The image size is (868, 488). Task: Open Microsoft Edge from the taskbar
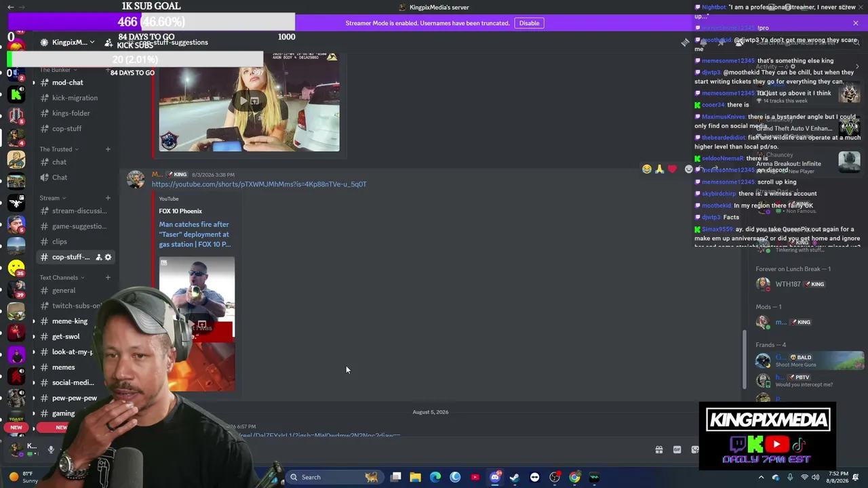point(435,477)
